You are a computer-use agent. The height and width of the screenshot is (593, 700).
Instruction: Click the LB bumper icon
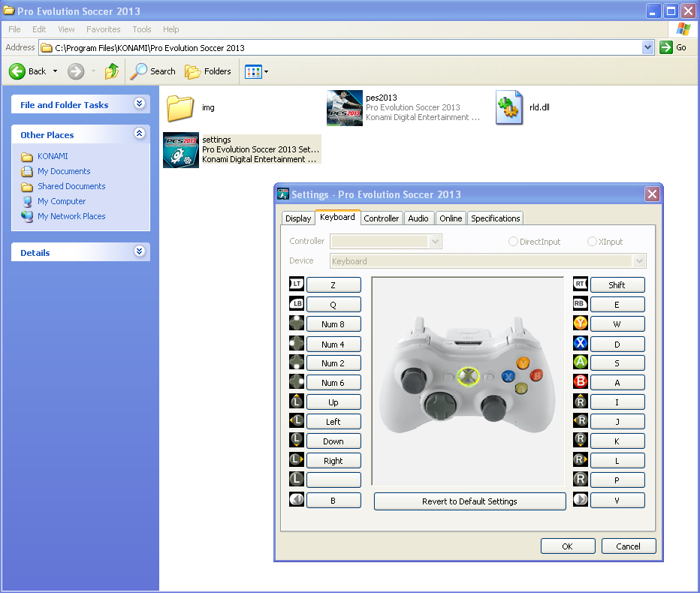(x=297, y=303)
